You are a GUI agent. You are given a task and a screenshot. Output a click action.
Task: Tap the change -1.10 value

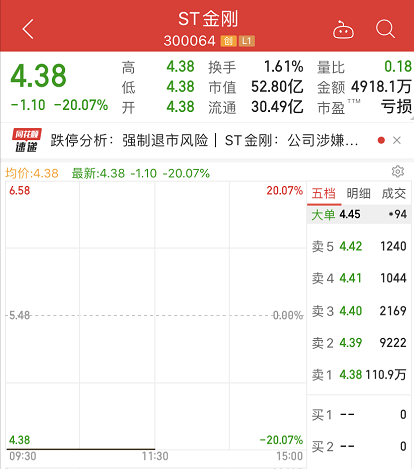pyautogui.click(x=28, y=105)
